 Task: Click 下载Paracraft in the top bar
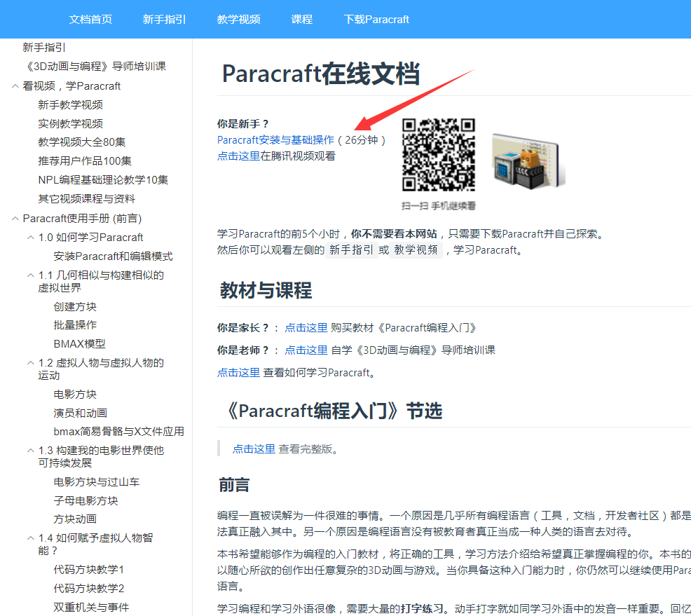[x=376, y=20]
